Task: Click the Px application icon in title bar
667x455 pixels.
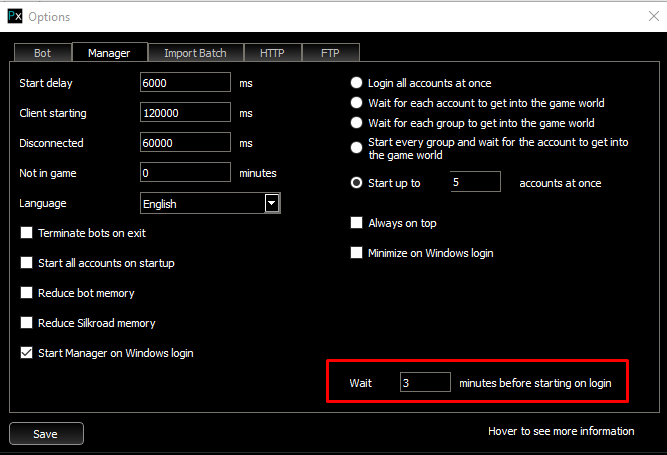Action: tap(13, 17)
